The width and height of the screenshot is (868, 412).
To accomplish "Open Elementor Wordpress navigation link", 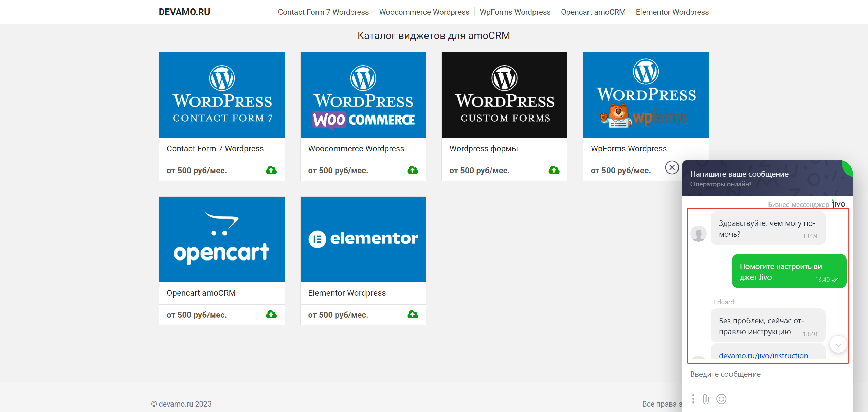I will point(672,12).
